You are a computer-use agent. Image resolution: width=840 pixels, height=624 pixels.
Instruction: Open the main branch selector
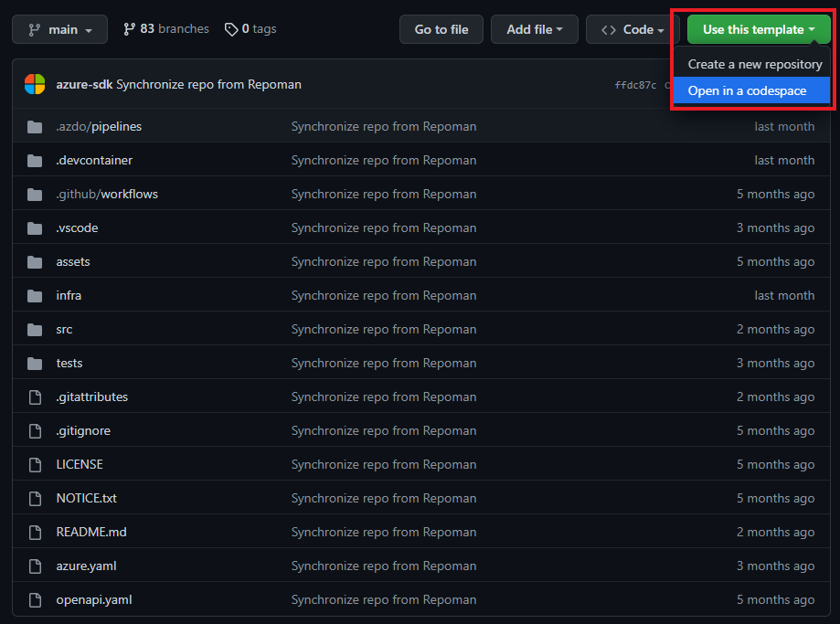point(59,28)
